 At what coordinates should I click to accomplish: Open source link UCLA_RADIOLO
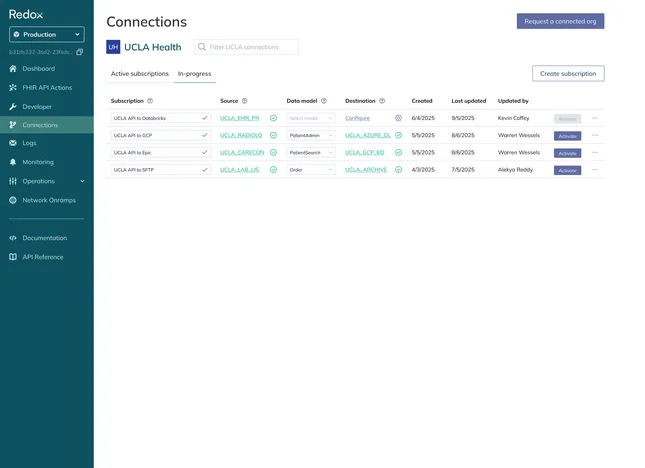coord(241,135)
